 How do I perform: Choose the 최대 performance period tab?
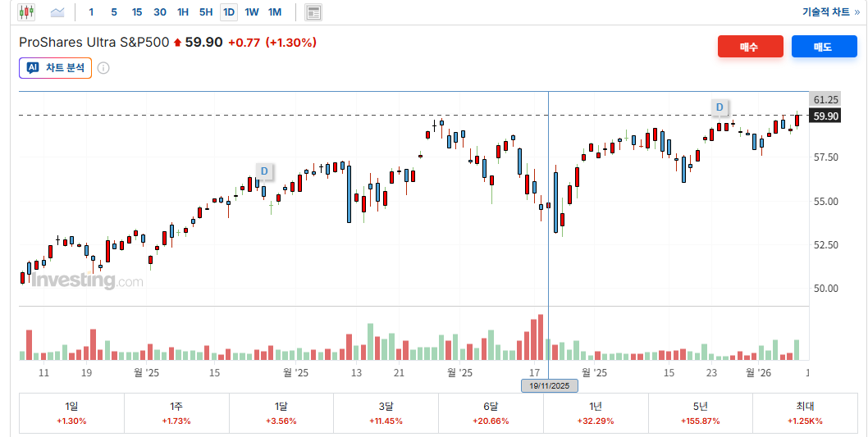tap(806, 413)
